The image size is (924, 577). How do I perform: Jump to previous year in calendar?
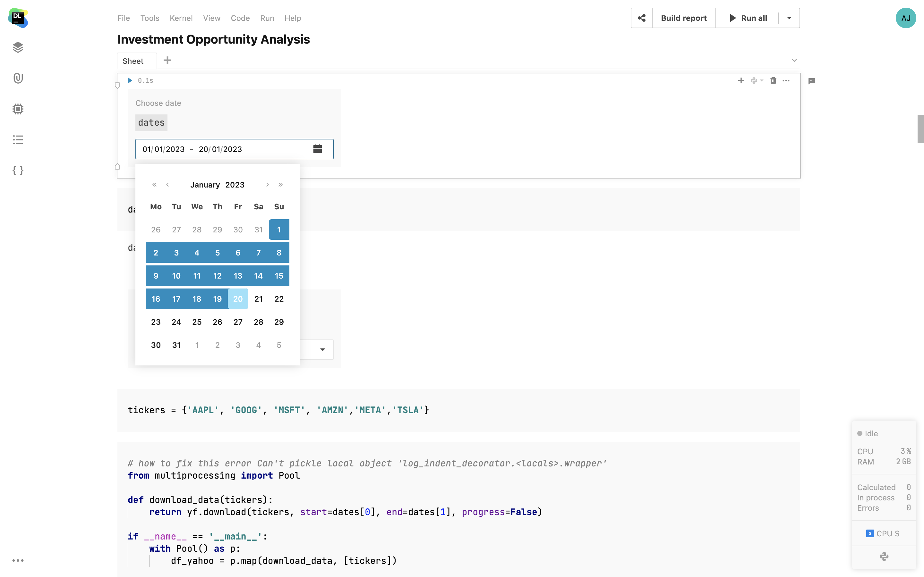(154, 185)
